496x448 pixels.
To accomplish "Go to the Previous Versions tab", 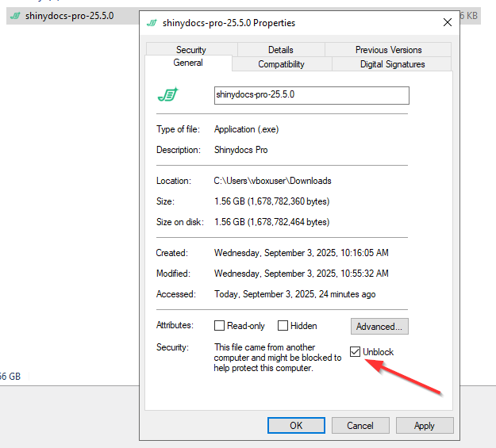I will coord(389,49).
